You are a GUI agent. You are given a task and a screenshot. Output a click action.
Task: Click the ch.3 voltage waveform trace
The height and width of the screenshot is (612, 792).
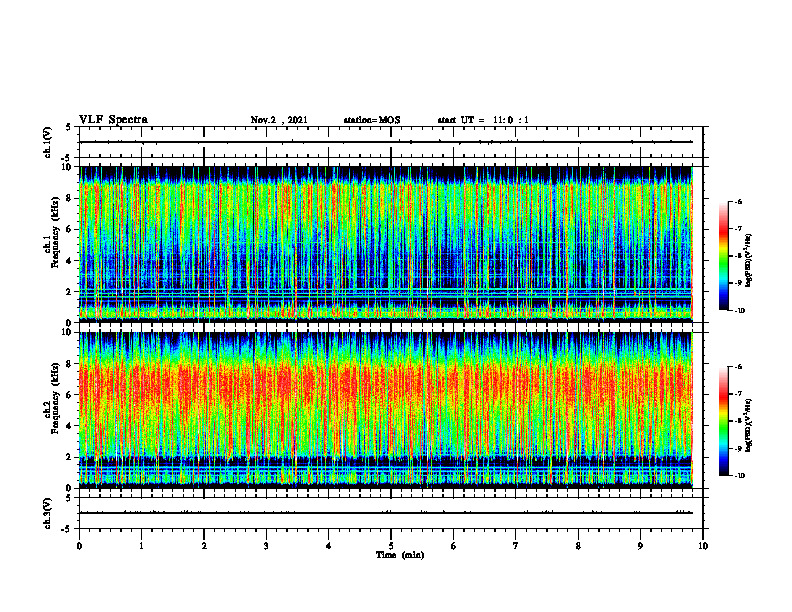click(386, 513)
